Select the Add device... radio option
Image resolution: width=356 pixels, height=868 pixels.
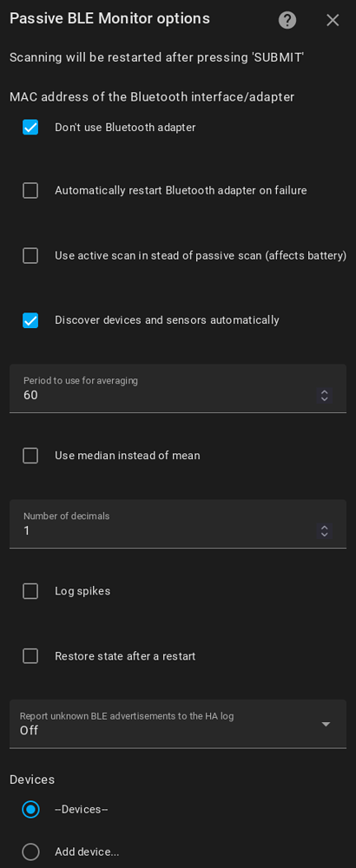(x=31, y=852)
